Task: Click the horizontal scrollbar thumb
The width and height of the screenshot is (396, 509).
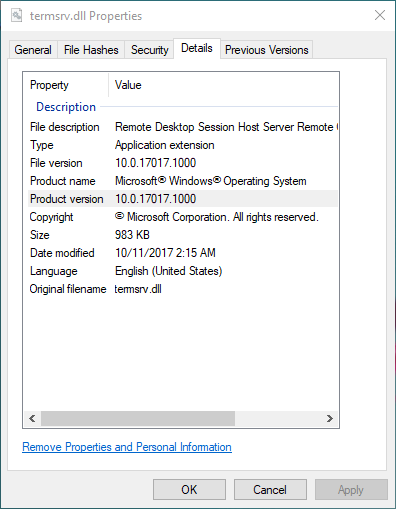Action: (x=138, y=418)
